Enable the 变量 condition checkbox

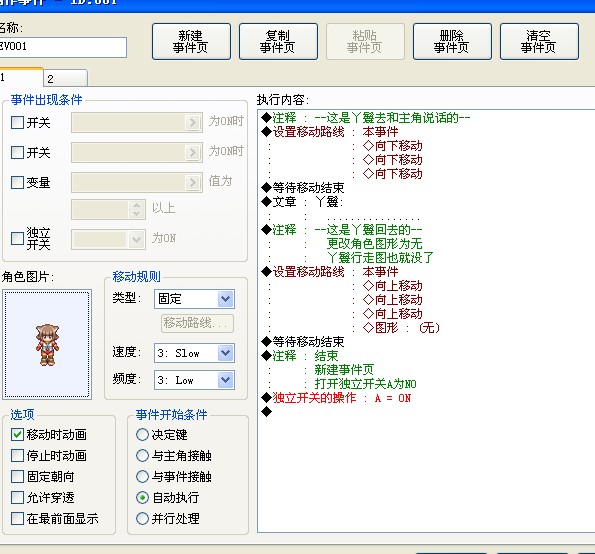click(x=17, y=183)
